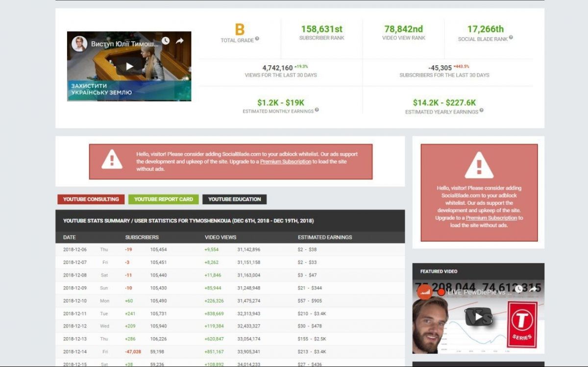Click the Watch Later clock on Tymoshenko video

click(x=166, y=41)
